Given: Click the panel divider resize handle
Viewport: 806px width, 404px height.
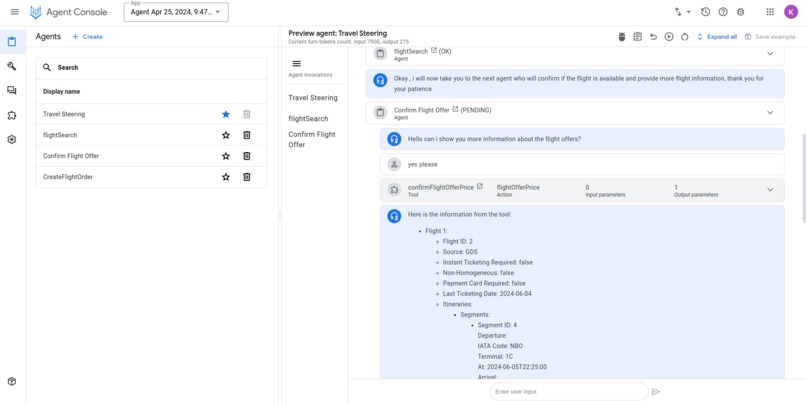Looking at the screenshot, I should tap(280, 215).
